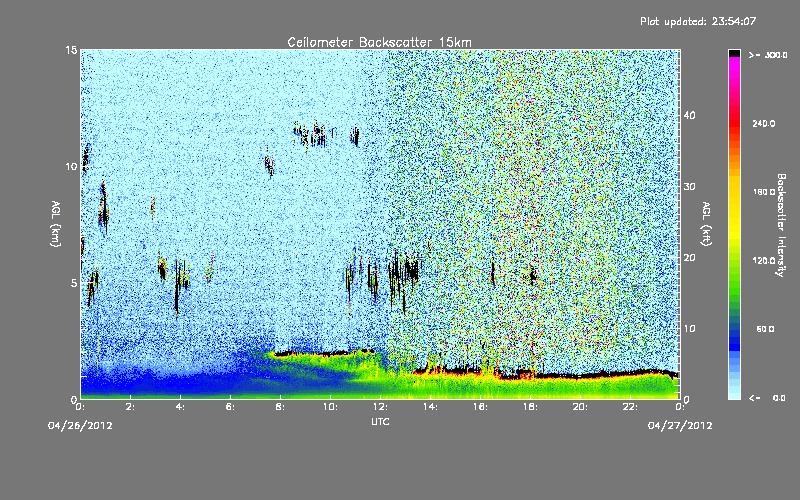The width and height of the screenshot is (800, 500).
Task: Click the '<= 0.0' colorbar label
Action: [x=767, y=397]
